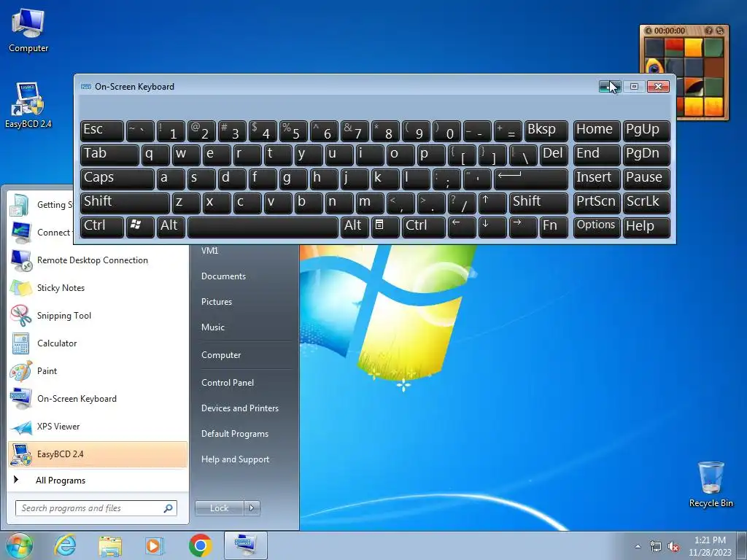
Task: Launch Internet Explorer from taskbar
Action: pyautogui.click(x=65, y=545)
